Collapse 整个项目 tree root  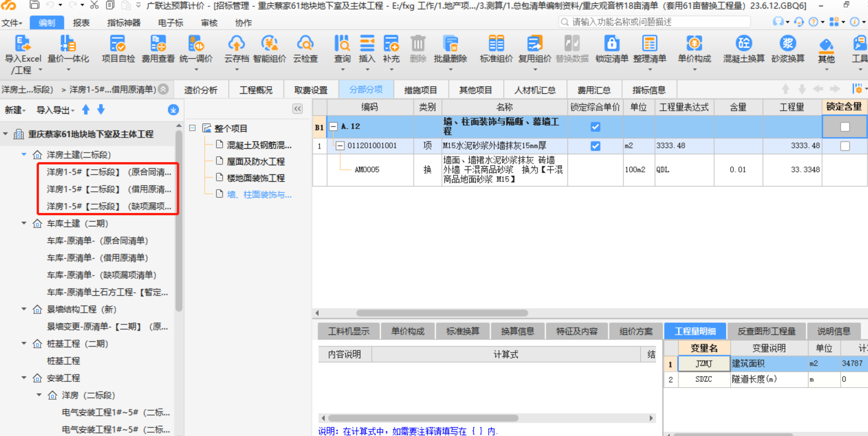click(192, 128)
